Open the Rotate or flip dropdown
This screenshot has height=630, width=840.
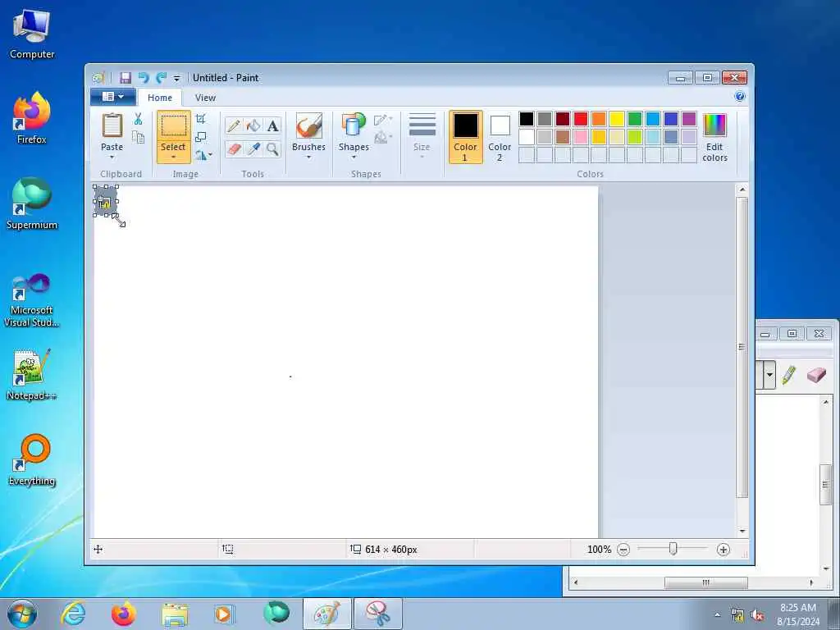(x=203, y=155)
